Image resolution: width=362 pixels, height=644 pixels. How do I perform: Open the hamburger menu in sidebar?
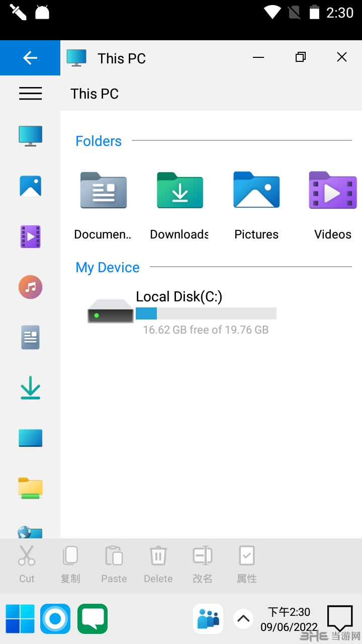[30, 94]
